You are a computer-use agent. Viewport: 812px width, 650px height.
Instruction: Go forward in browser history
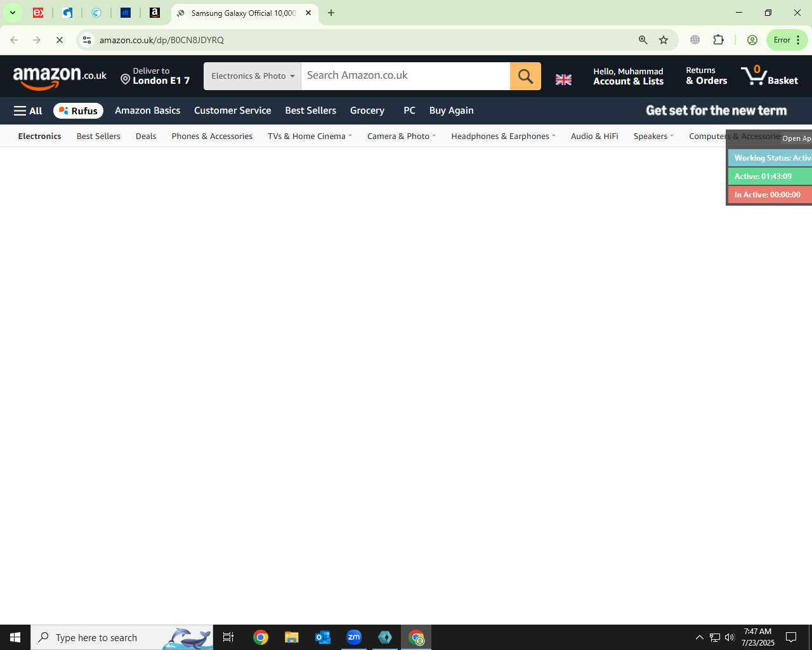[37, 40]
